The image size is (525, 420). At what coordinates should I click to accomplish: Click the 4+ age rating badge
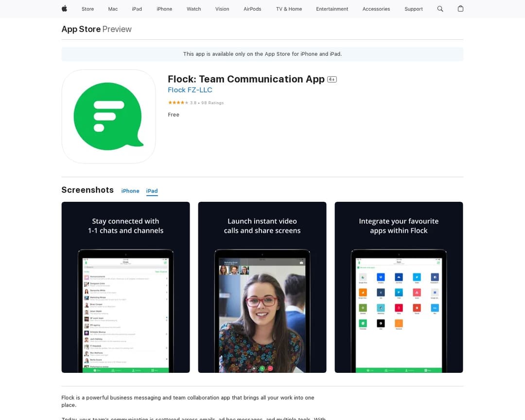(x=332, y=79)
